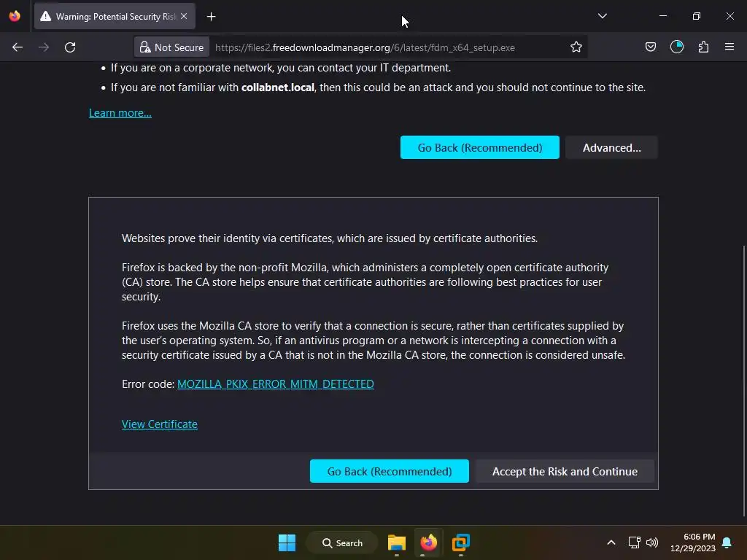Viewport: 747px width, 560px height.
Task: Bookmark this page with the star icon
Action: point(576,47)
